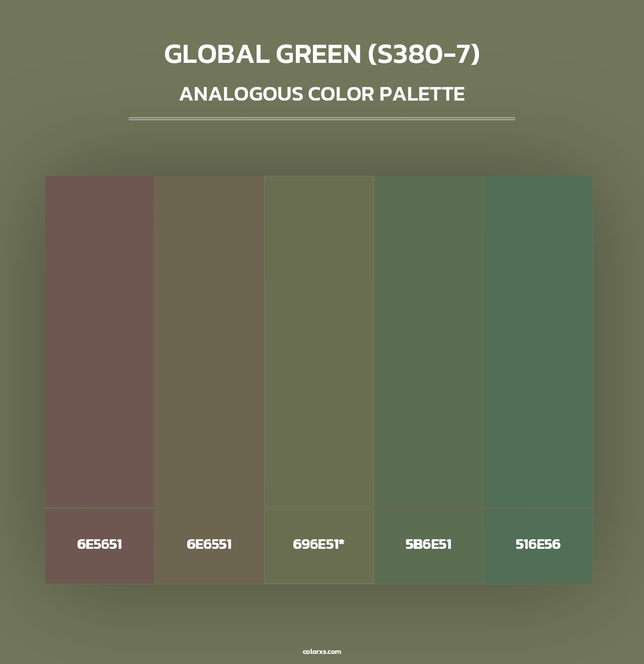Click the 6E6551 hex code label
644x664 pixels.
point(209,544)
